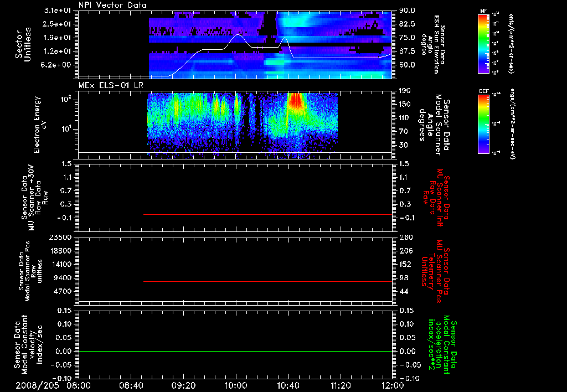Click the '150' scanner angle tick label
The image size is (567, 392).
[405, 105]
